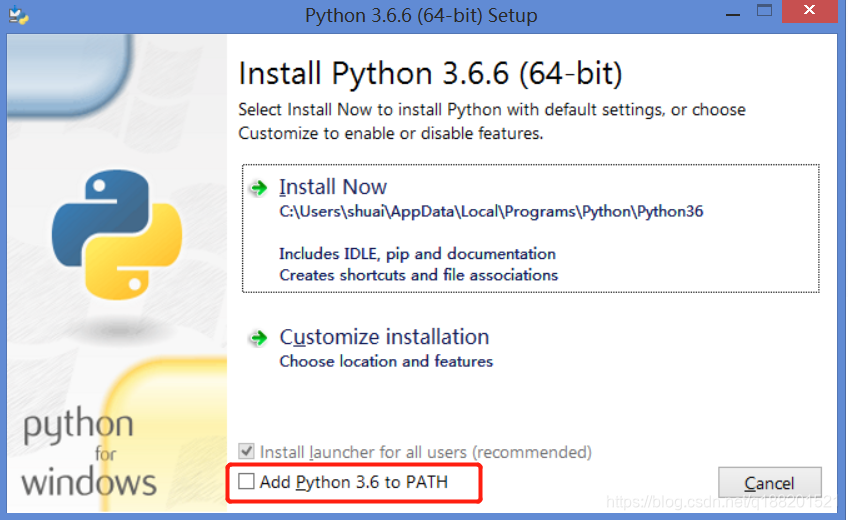
Task: Click the Python installer icon in title bar
Action: click(x=18, y=15)
